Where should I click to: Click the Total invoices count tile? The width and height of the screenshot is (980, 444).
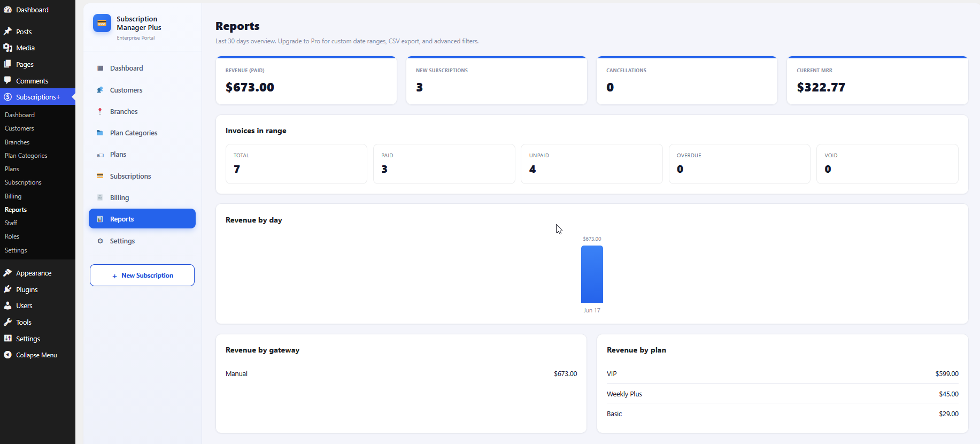click(296, 164)
